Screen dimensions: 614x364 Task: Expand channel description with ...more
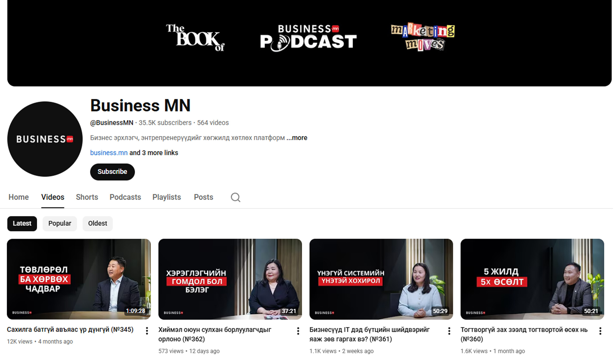point(297,138)
